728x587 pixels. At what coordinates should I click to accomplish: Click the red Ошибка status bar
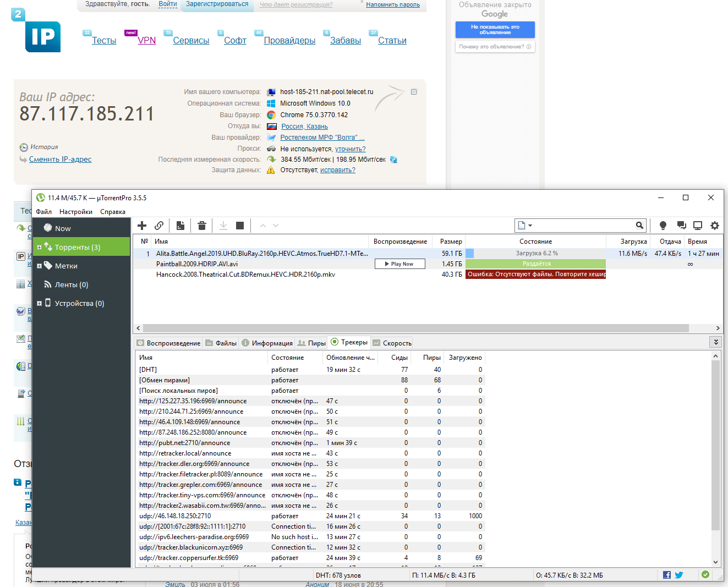535,275
